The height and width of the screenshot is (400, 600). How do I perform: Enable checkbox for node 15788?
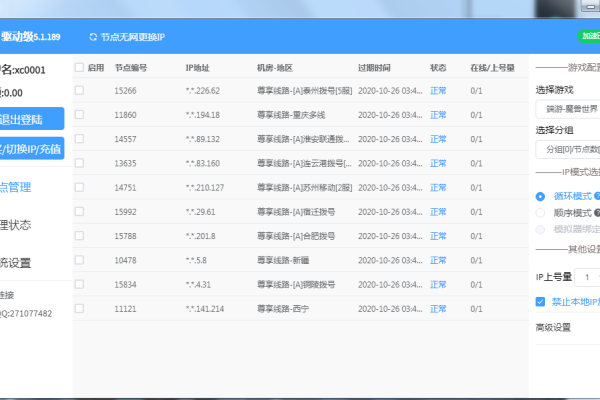coord(79,236)
